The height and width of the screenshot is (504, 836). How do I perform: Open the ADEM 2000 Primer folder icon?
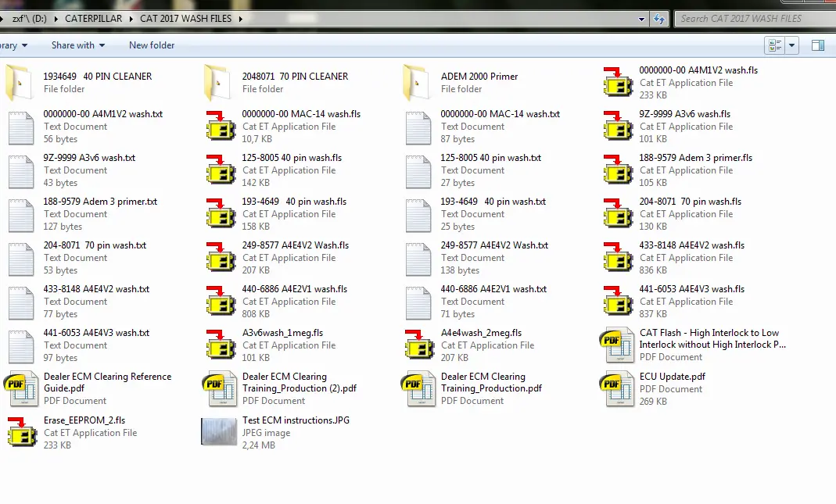point(416,83)
